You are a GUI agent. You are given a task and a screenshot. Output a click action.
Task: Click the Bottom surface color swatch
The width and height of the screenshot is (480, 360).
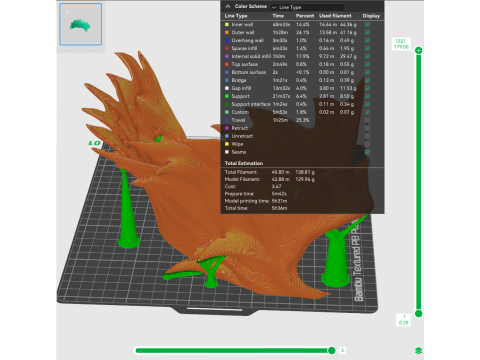pyautogui.click(x=227, y=72)
